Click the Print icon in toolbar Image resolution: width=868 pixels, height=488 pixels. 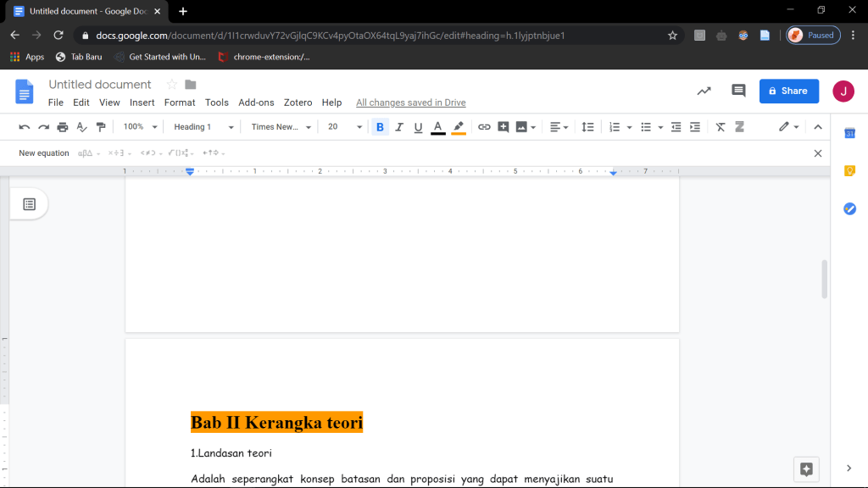tap(63, 127)
